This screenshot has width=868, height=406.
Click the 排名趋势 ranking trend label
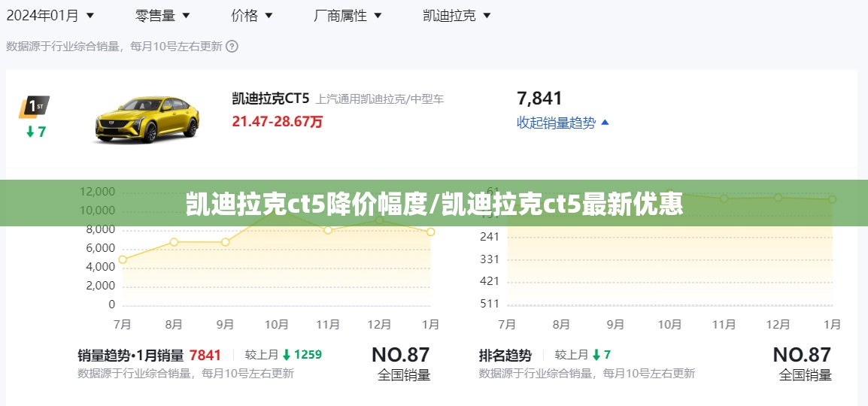pyautogui.click(x=505, y=355)
